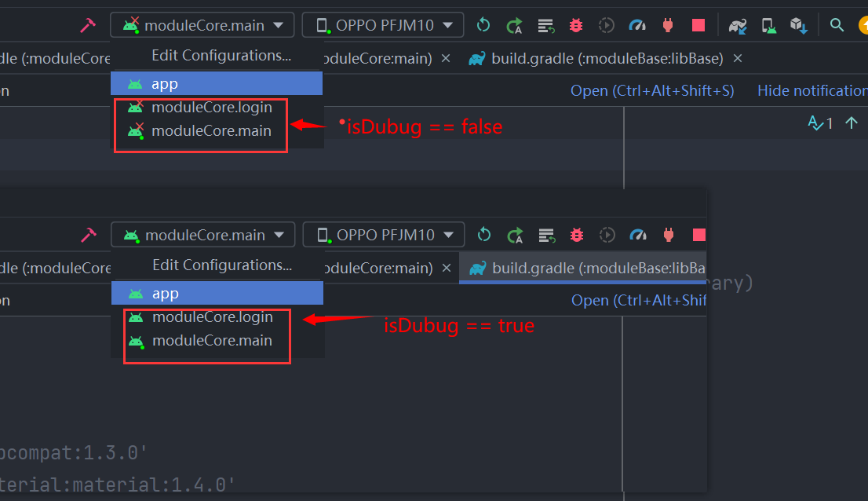Open upper OPPO PFJM10 device dropdown
This screenshot has height=501, width=868.
point(382,25)
